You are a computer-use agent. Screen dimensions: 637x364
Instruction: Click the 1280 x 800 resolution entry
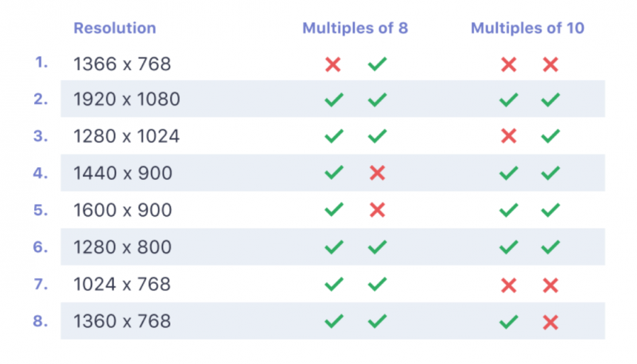pos(122,247)
